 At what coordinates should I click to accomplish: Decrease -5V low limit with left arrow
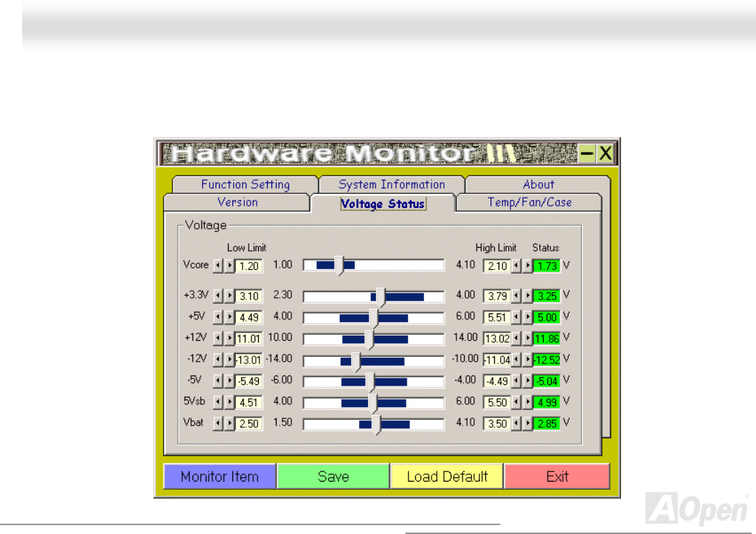pos(218,381)
